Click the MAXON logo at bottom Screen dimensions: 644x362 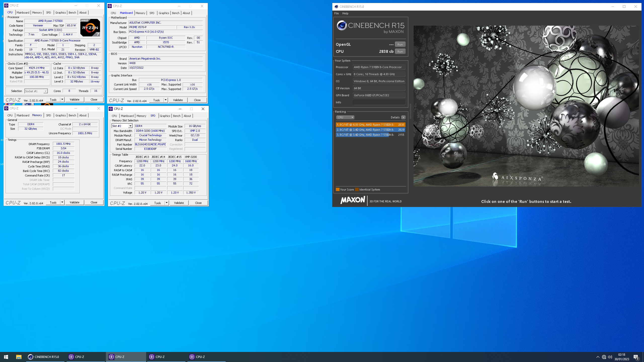pyautogui.click(x=353, y=200)
